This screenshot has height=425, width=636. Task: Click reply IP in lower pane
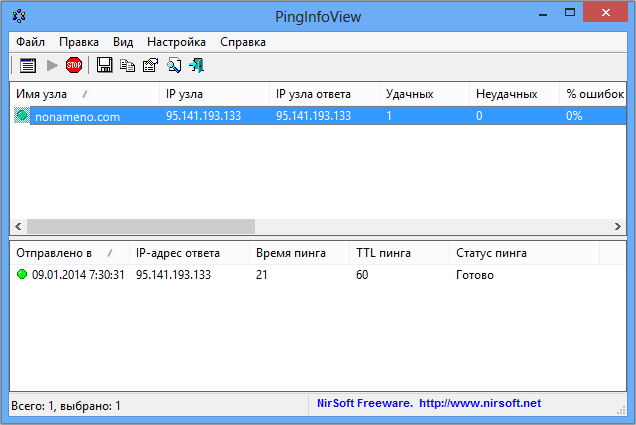click(174, 275)
